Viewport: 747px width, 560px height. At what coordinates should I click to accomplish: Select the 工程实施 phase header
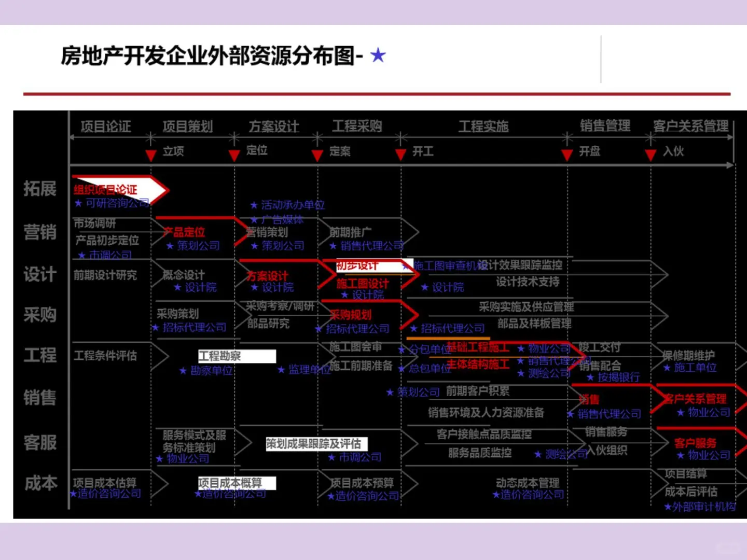483,126
